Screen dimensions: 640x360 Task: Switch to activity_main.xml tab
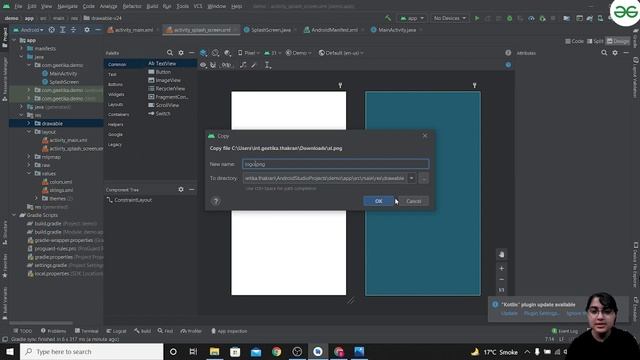click(x=131, y=30)
